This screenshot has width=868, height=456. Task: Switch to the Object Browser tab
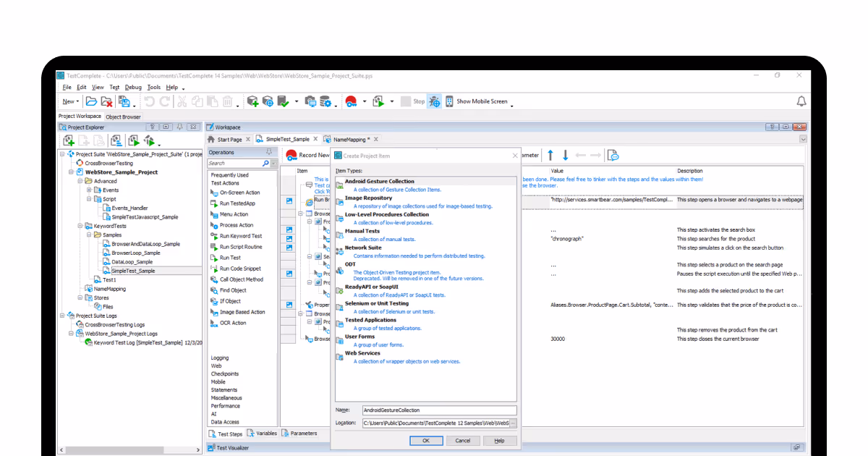123,117
